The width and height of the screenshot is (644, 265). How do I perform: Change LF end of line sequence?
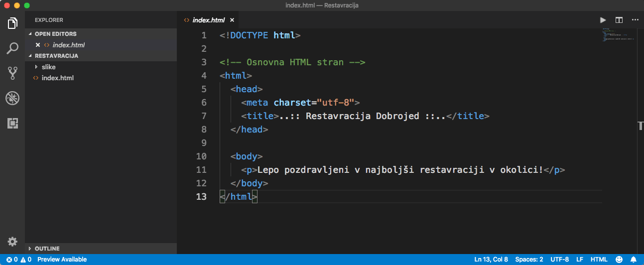coord(580,260)
